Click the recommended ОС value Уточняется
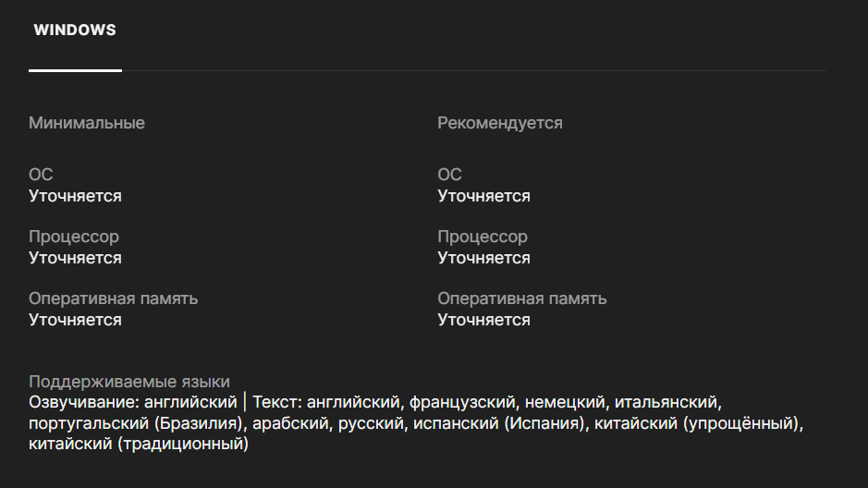The height and width of the screenshot is (488, 868). point(483,196)
